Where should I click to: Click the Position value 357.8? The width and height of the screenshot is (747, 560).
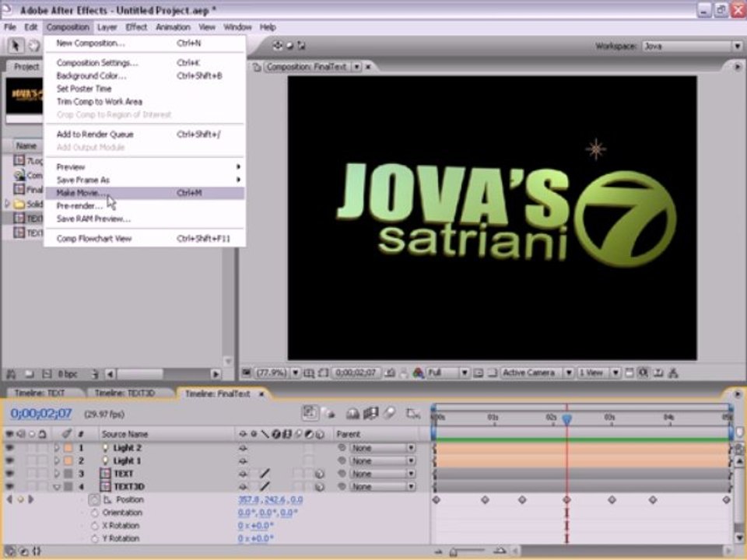(x=247, y=499)
